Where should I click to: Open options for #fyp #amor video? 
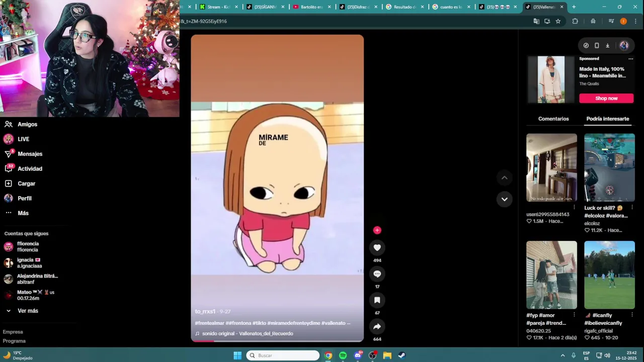(574, 315)
